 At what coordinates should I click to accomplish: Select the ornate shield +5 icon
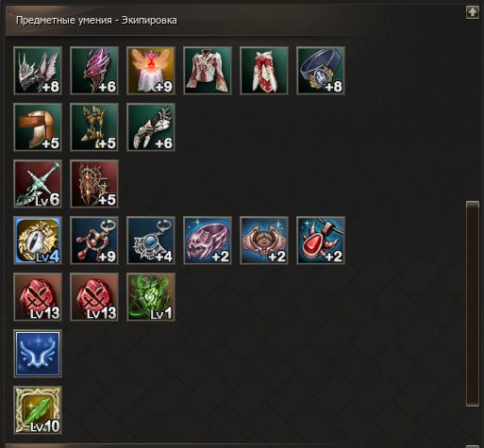click(x=94, y=184)
